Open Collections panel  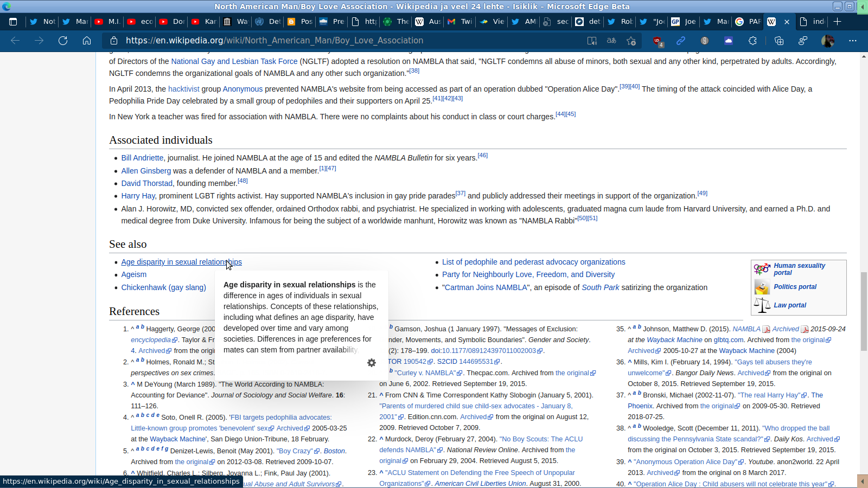coord(779,41)
